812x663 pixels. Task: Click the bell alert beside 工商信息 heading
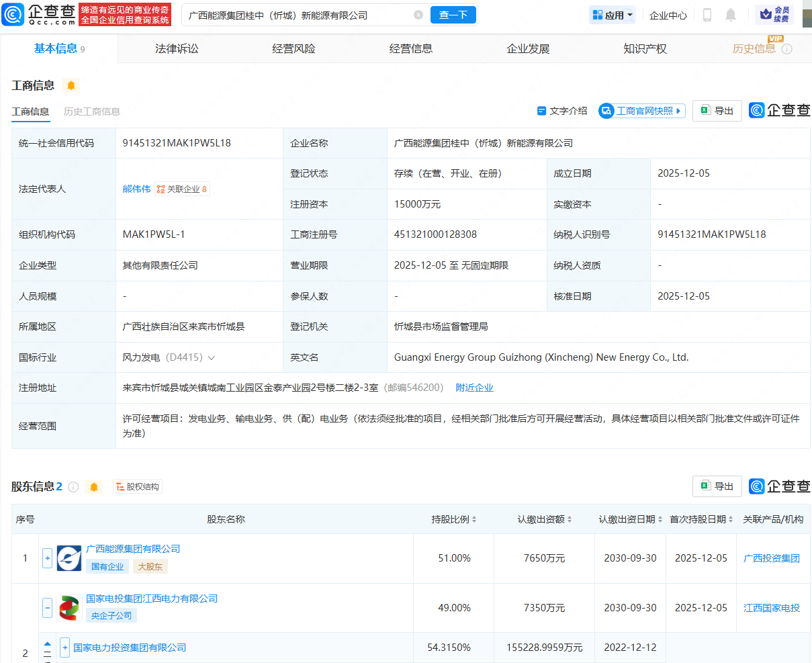[x=71, y=85]
